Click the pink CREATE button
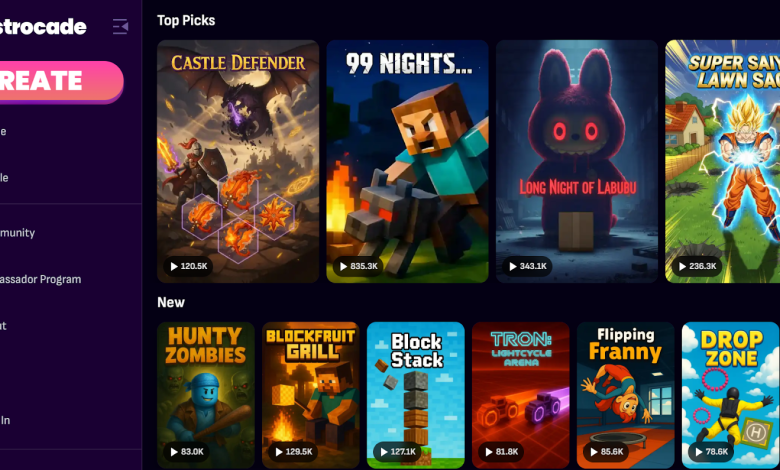 click(x=61, y=82)
